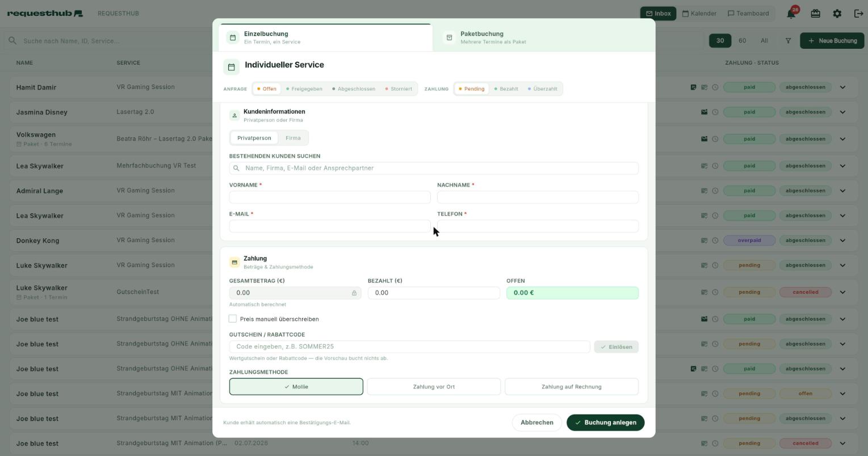Focus the Gutschein / Rabattcode input field

(x=409, y=347)
